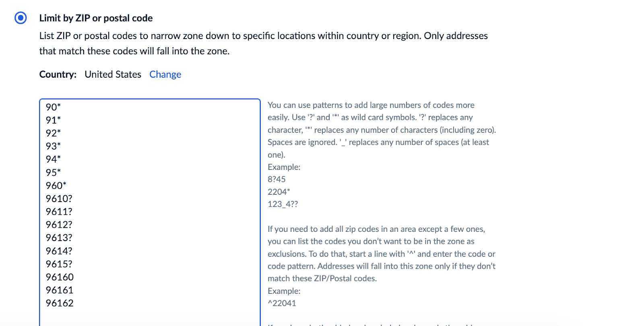Place cursor on the 9613? line
644x326 pixels.
(59, 238)
